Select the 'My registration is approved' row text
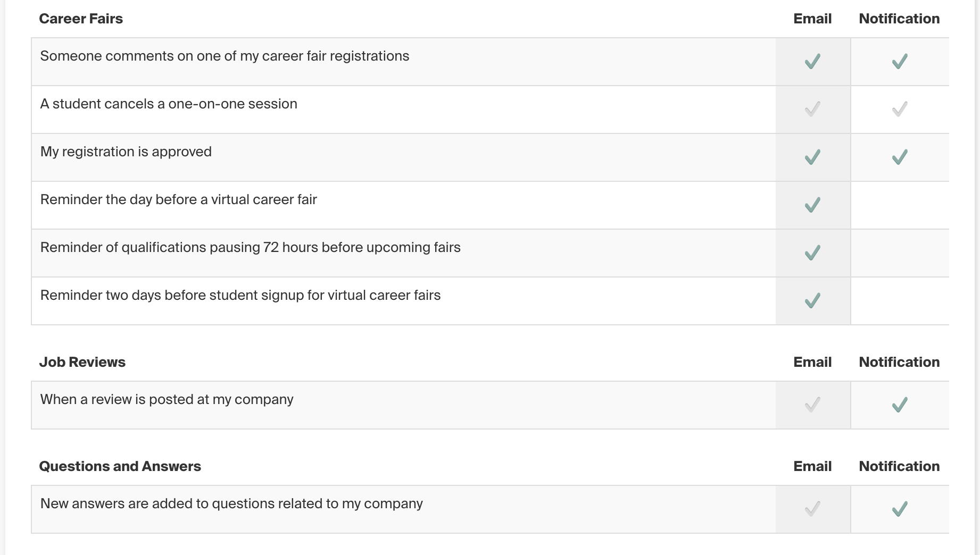Viewport: 980px width, 555px height. click(x=126, y=152)
